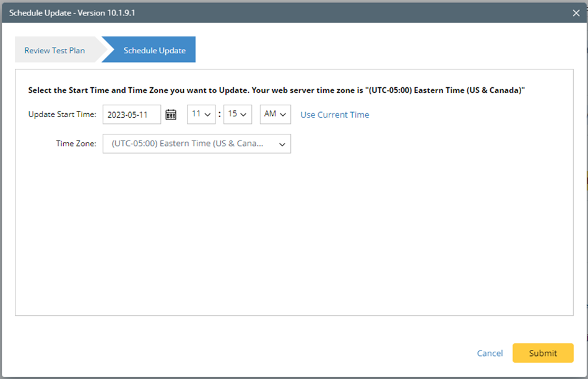The width and height of the screenshot is (588, 379).
Task: Open the AM/PM dropdown
Action: 275,115
